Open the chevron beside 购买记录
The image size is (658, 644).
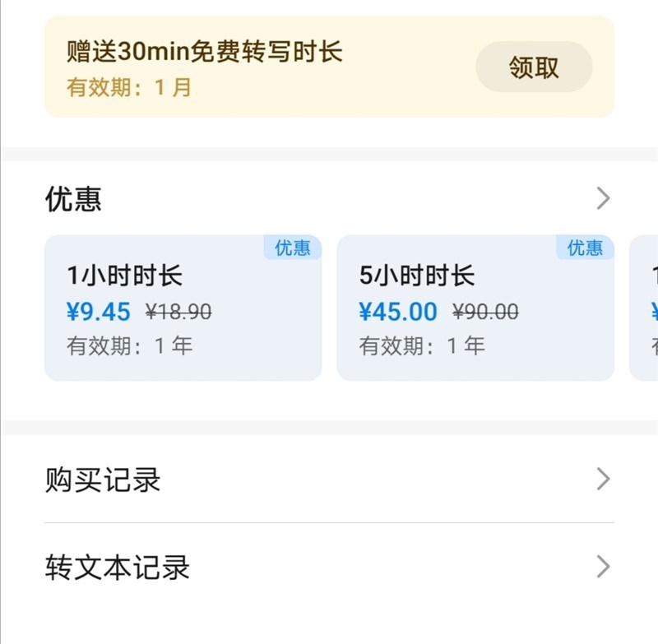[603, 479]
